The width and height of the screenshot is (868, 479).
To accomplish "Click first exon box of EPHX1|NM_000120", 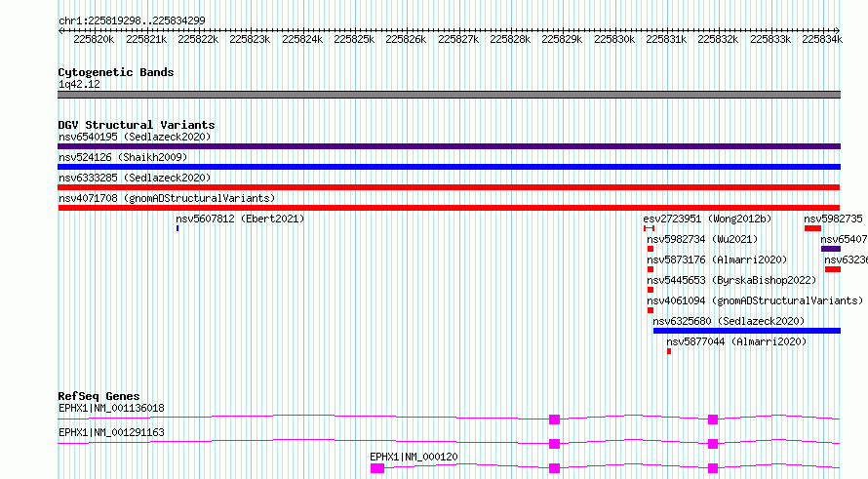I will click(377, 468).
